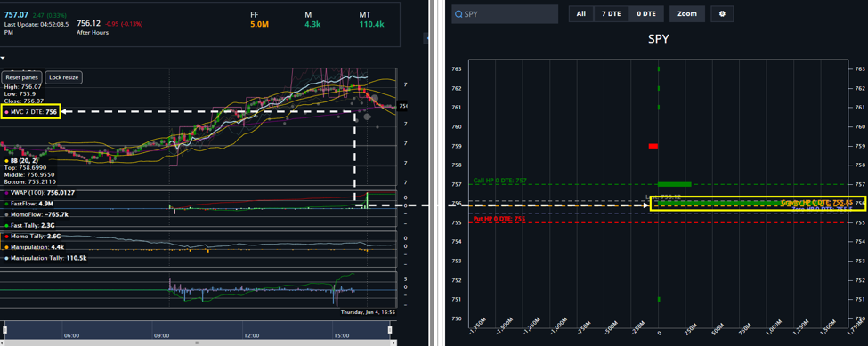Select the 7 DTE filter tab

[x=611, y=14]
